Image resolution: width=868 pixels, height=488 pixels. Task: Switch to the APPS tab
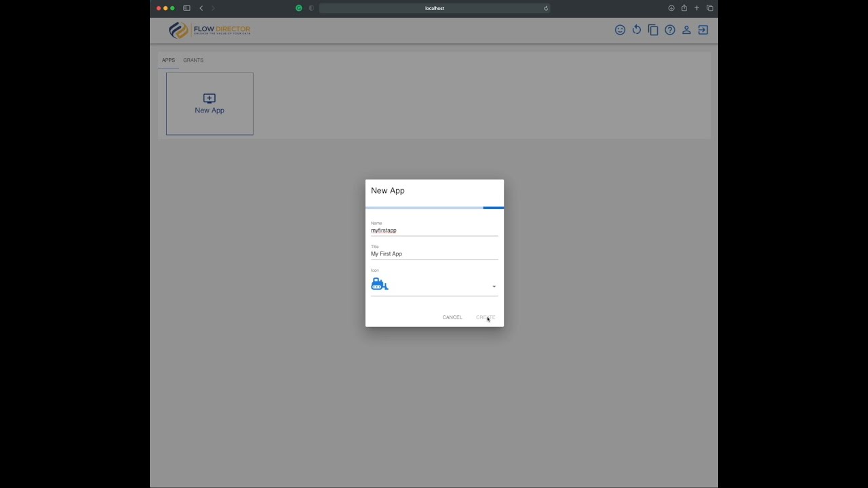168,60
